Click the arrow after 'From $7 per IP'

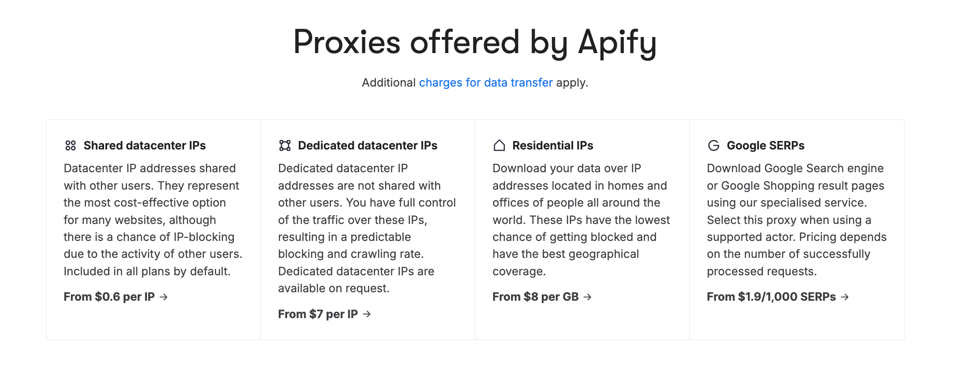(x=367, y=314)
